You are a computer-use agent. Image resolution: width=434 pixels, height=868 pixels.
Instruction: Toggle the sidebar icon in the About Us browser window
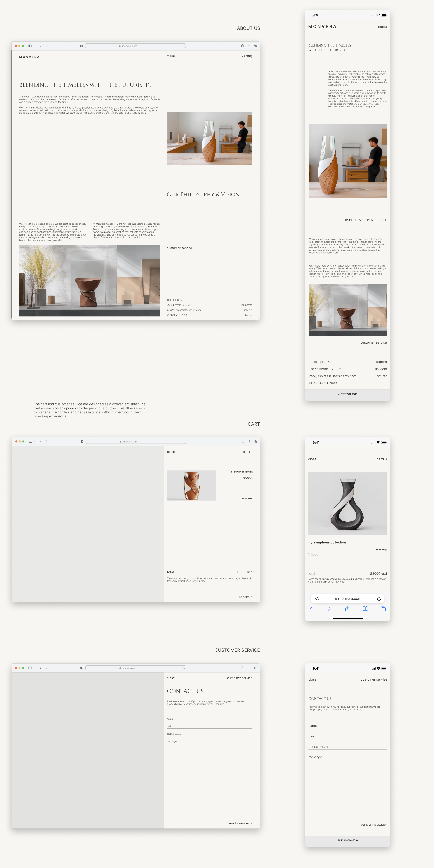(x=30, y=46)
